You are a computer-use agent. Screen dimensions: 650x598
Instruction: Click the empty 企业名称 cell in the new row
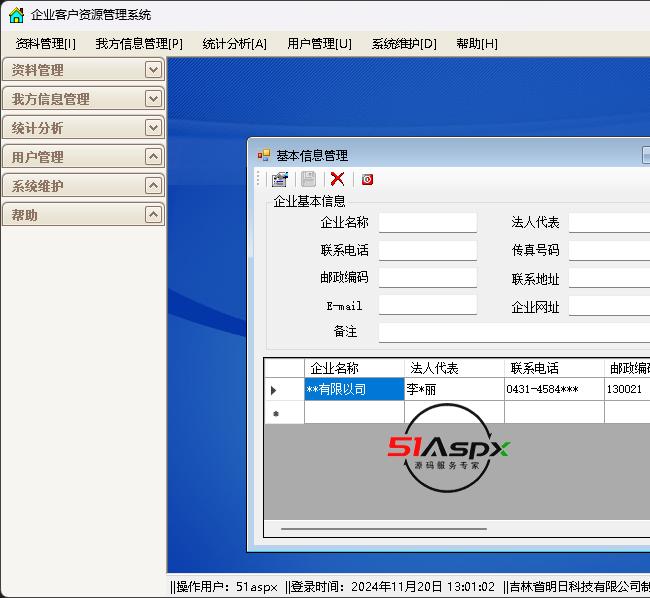[354, 412]
